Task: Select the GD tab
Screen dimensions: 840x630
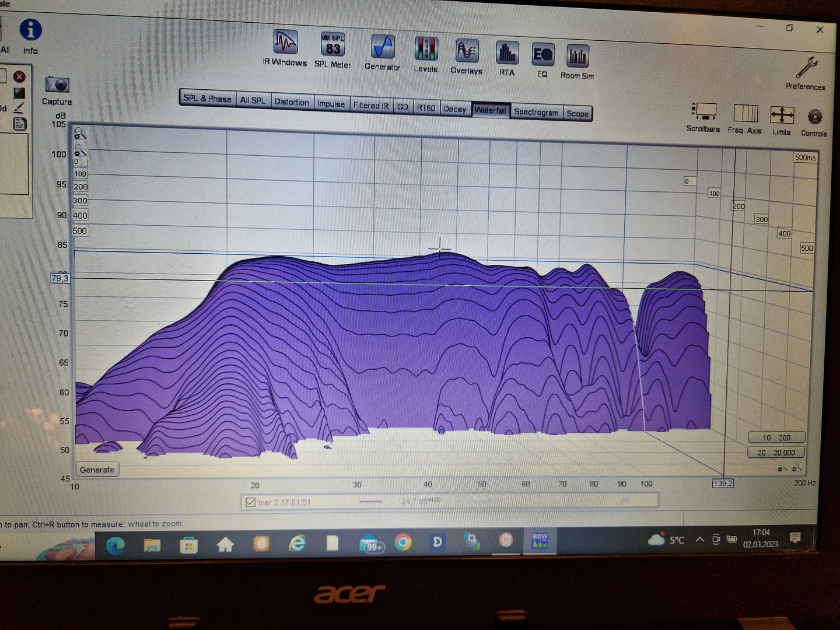Action: [402, 107]
